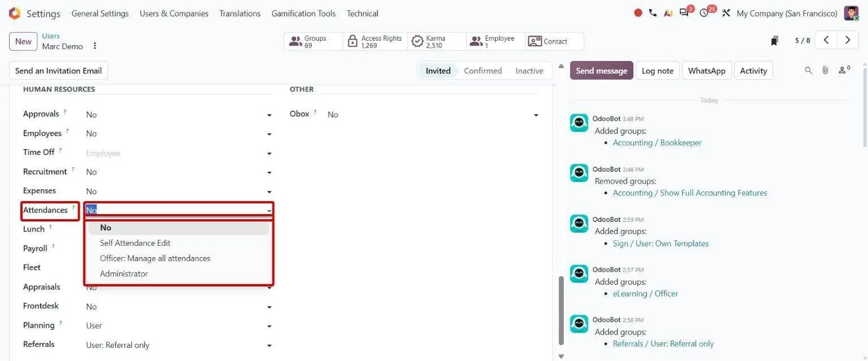Click the user avatar in top bar
868x361 pixels.
(x=851, y=13)
